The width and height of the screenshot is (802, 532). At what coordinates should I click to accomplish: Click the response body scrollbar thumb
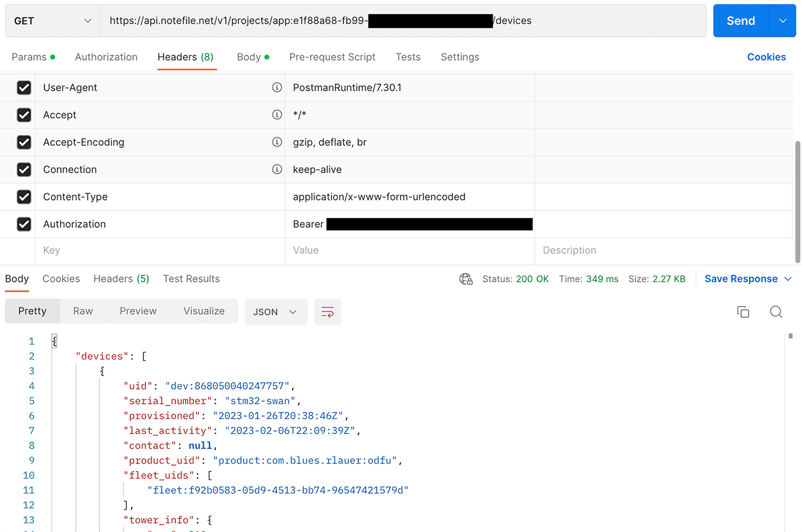point(790,336)
